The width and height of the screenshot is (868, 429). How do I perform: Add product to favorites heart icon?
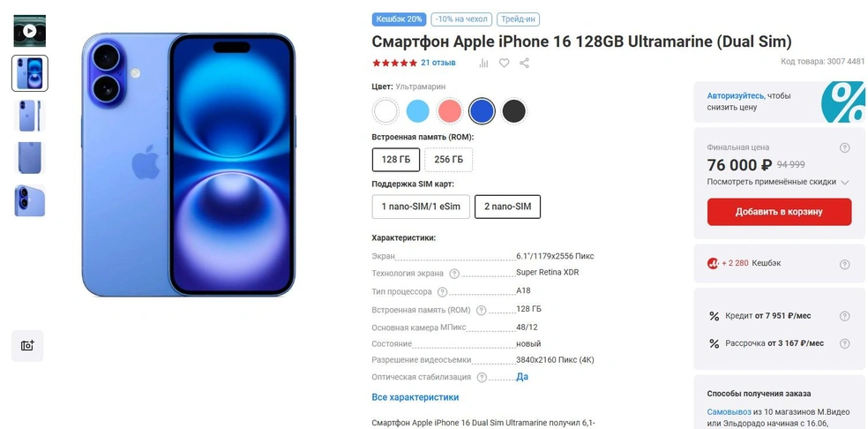504,64
